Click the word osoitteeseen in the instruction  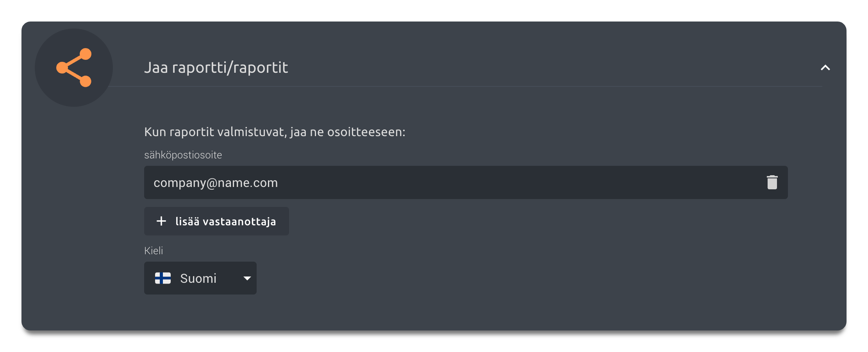tap(366, 132)
